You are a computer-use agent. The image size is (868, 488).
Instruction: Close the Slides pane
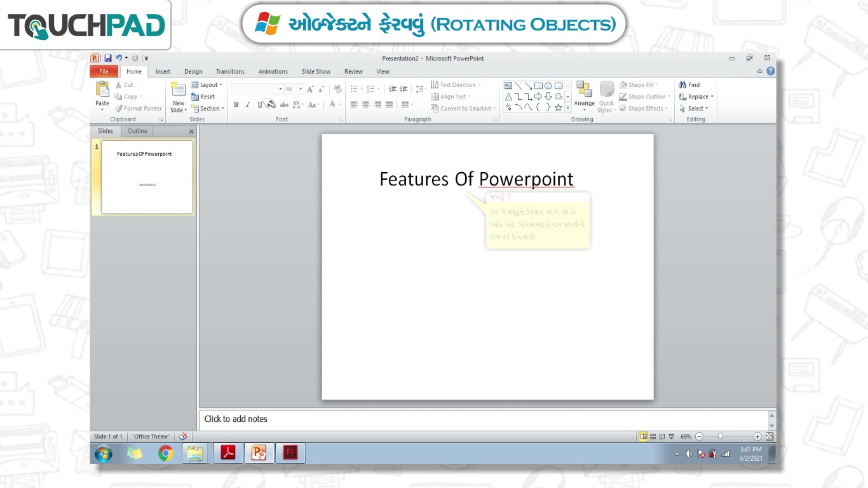tap(191, 132)
